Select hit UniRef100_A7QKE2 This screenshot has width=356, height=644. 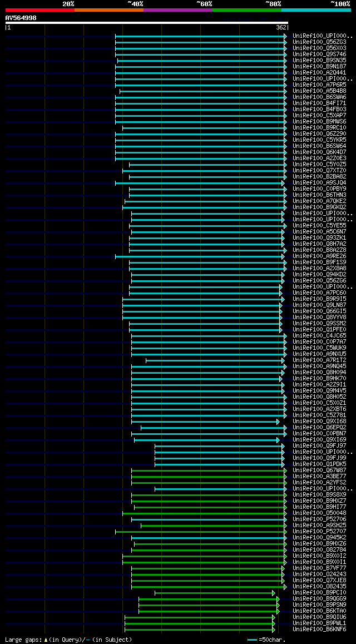[319, 201]
